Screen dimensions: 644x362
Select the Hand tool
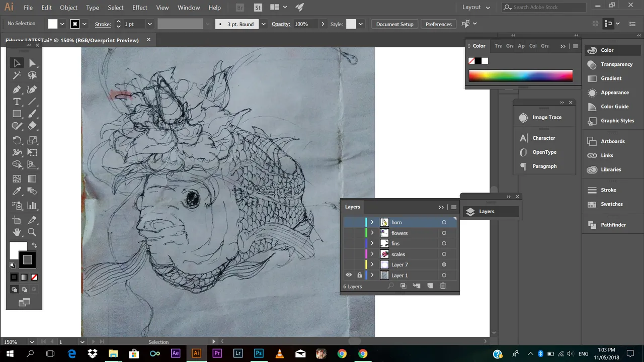point(17,232)
